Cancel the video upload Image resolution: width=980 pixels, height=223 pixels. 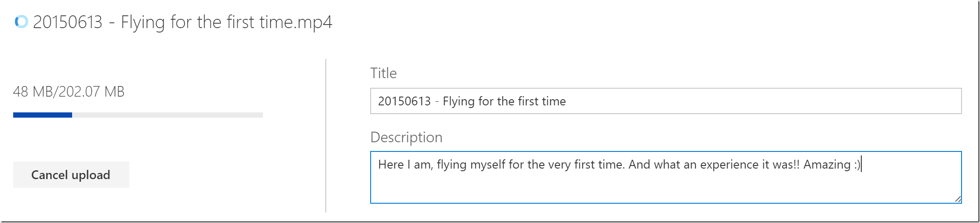pos(71,175)
